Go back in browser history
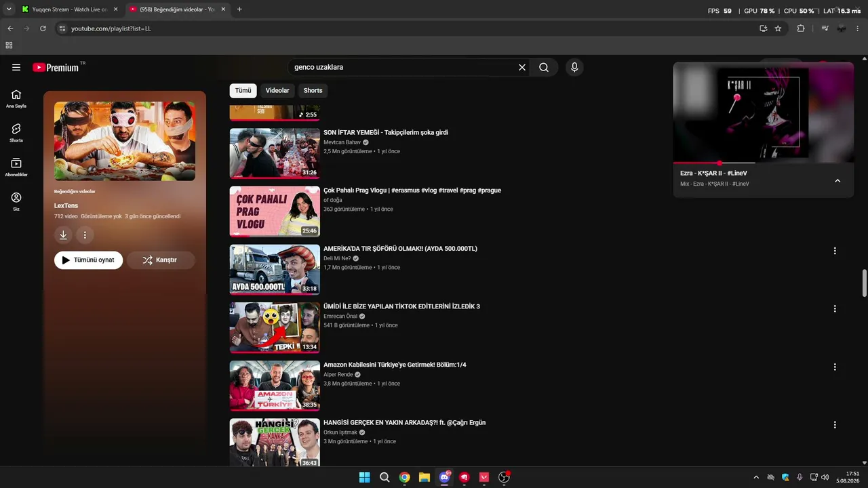Image resolution: width=868 pixels, height=488 pixels. point(10,28)
